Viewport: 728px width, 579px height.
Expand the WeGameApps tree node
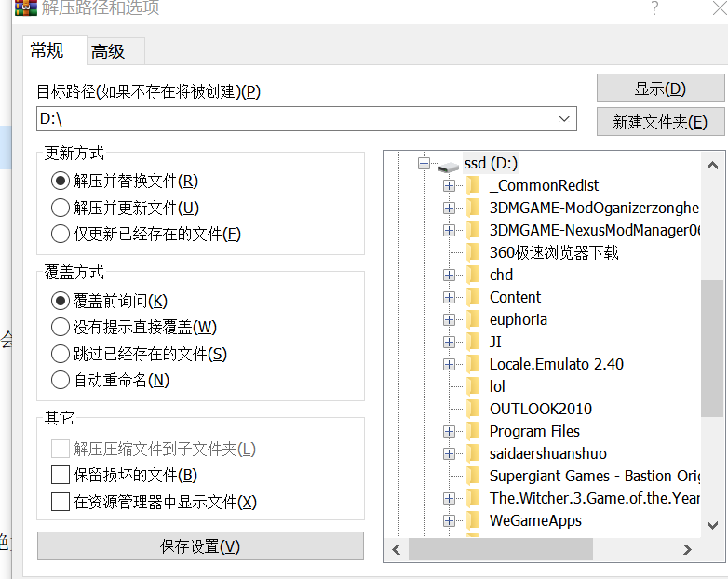(449, 520)
